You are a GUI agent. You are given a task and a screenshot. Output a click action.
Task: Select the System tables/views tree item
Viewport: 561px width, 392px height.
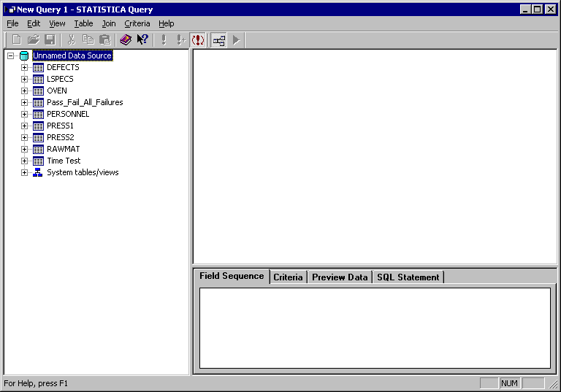[83, 172]
